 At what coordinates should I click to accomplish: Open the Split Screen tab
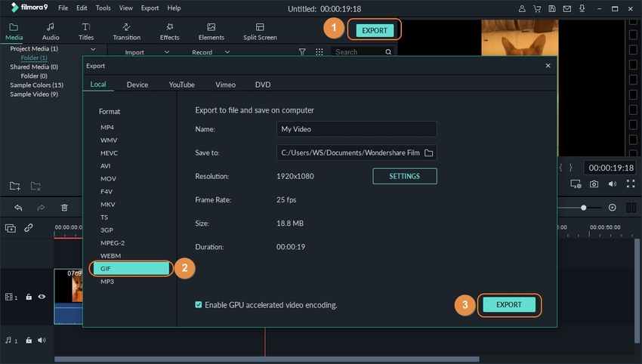[x=260, y=32]
